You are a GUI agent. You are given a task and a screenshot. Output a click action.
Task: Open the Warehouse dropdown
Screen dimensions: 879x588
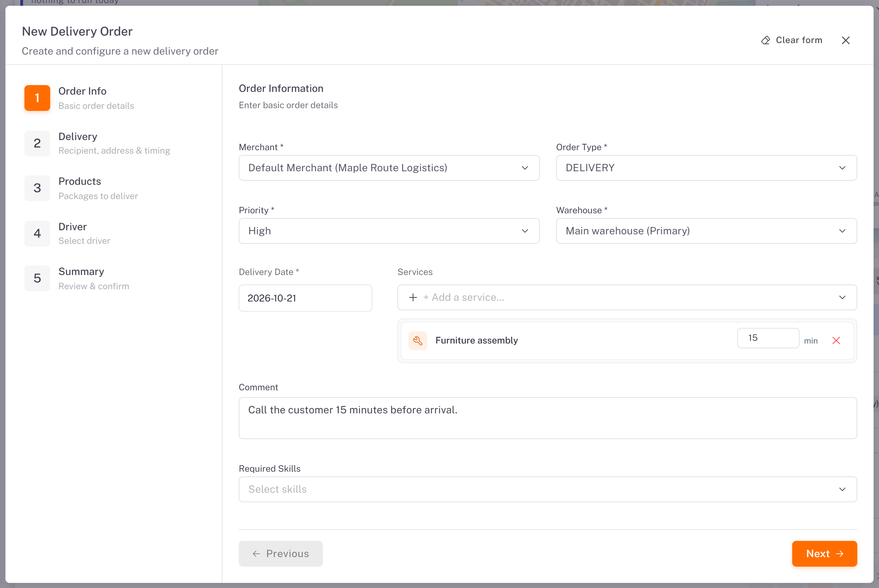tap(706, 231)
